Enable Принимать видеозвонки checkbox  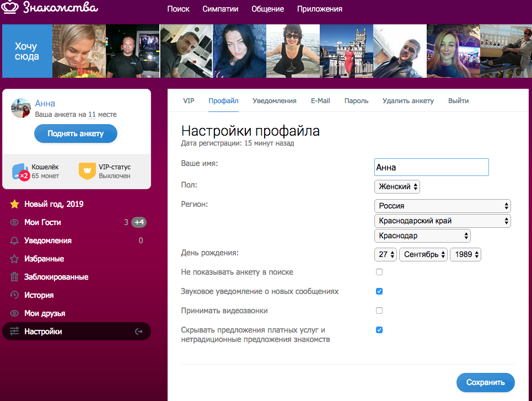[x=379, y=311]
